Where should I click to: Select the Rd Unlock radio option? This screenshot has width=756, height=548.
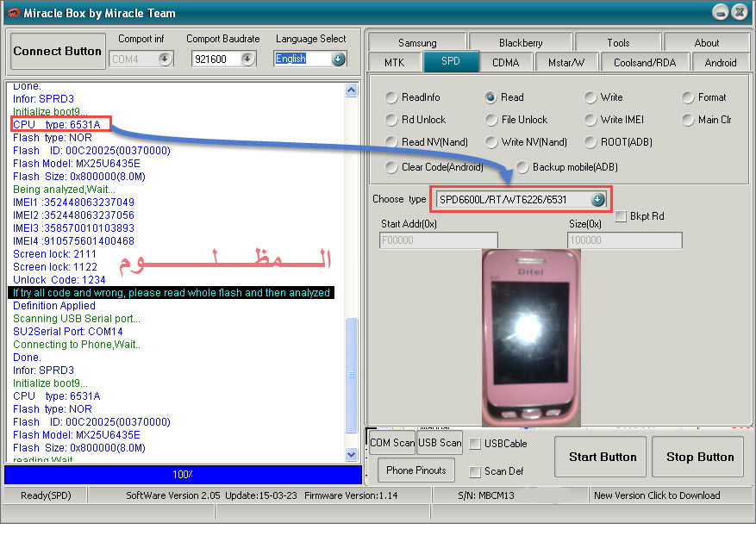tap(415, 120)
